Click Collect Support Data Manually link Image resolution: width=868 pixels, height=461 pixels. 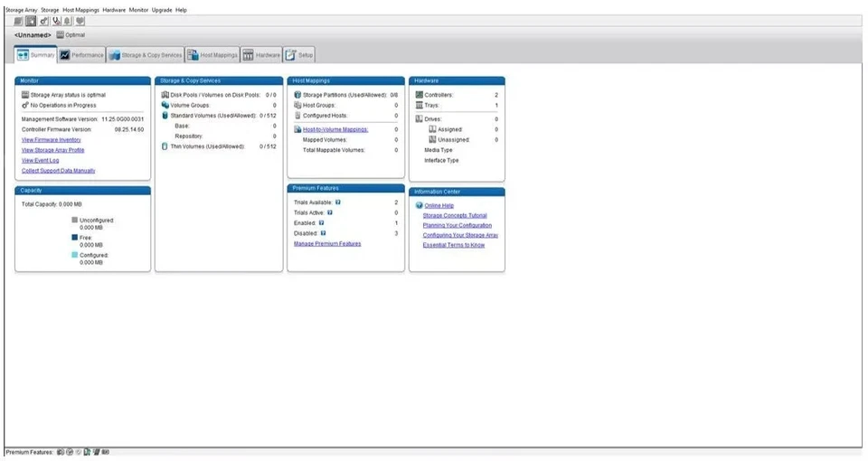(58, 171)
